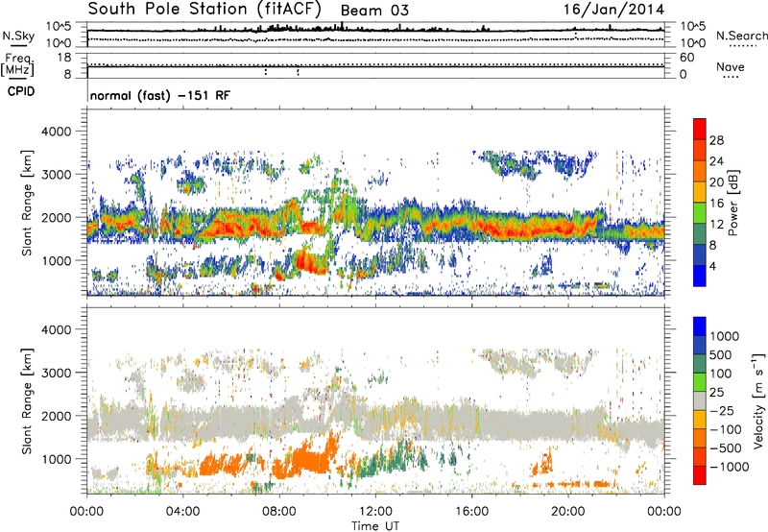Click the 'Power [dB]' color bar label
768x532 pixels.
(x=732, y=203)
